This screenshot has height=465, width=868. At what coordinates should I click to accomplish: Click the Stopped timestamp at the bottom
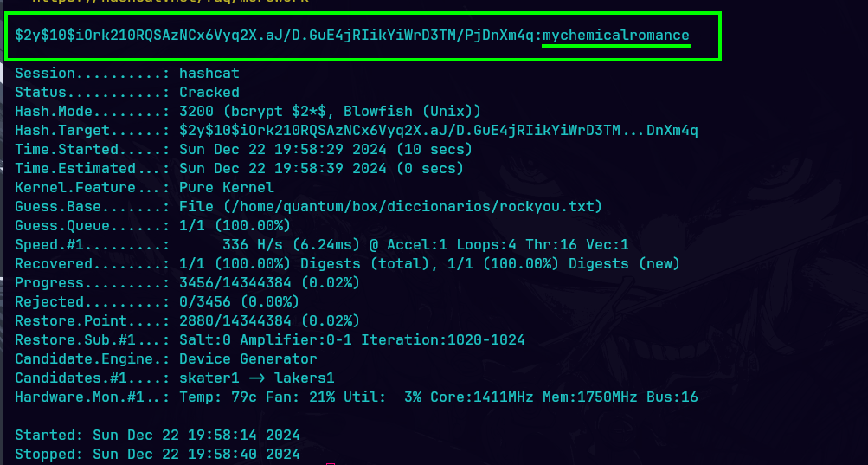click(196, 454)
